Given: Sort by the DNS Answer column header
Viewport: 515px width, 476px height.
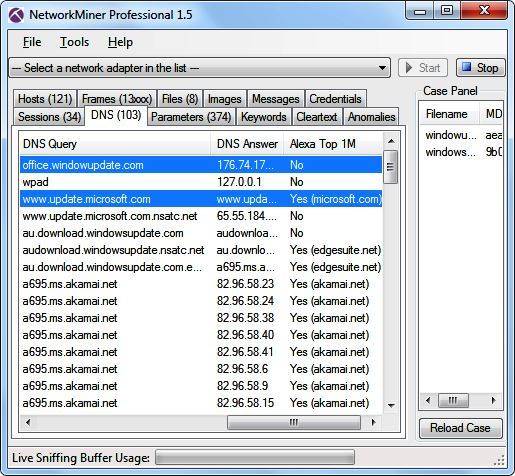Looking at the screenshot, I should pyautogui.click(x=247, y=144).
